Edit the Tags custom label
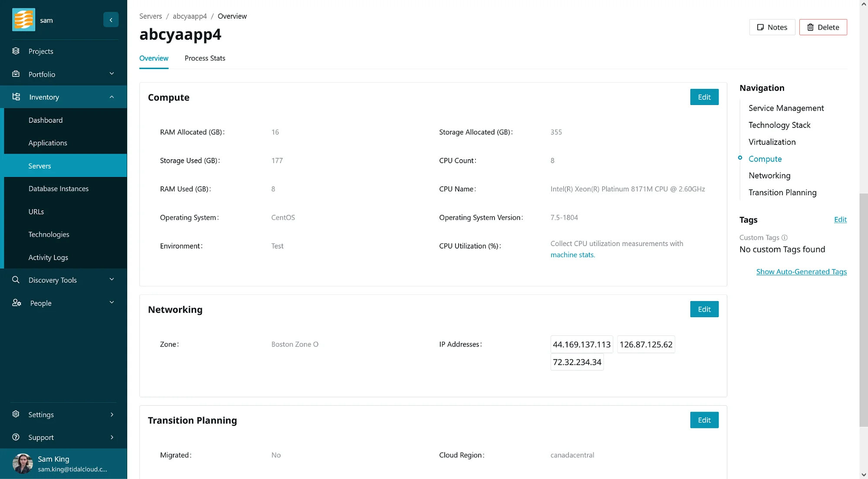This screenshot has width=868, height=479. coord(840,220)
